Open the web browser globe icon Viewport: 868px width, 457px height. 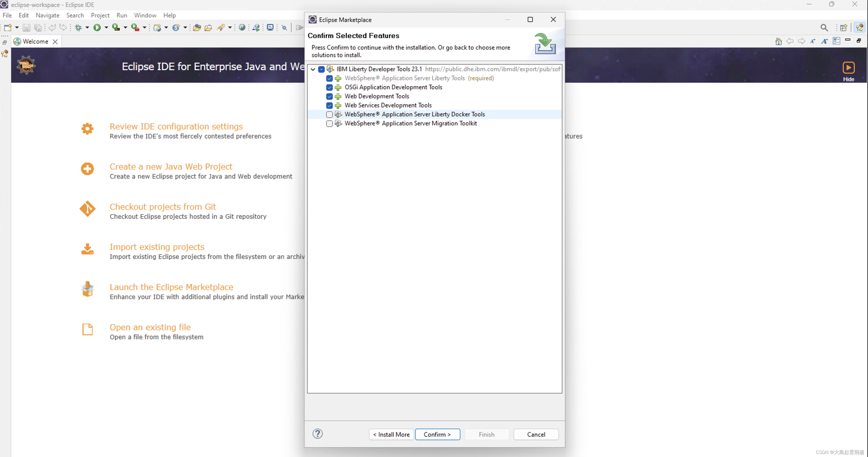pyautogui.click(x=242, y=28)
